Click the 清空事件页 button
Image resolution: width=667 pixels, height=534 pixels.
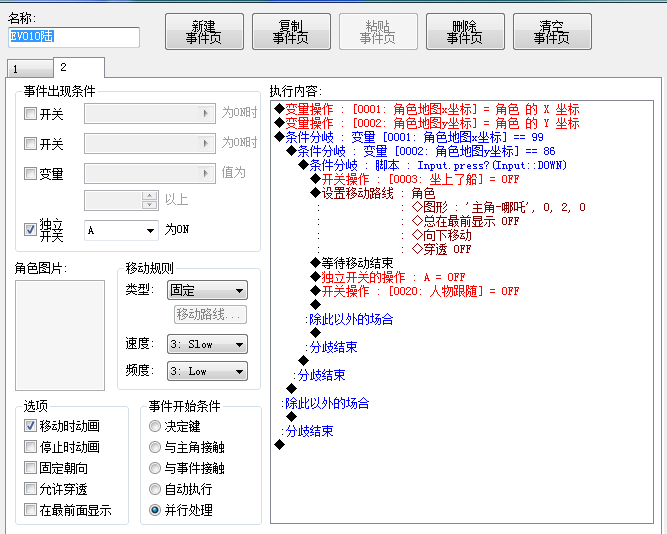click(x=552, y=32)
